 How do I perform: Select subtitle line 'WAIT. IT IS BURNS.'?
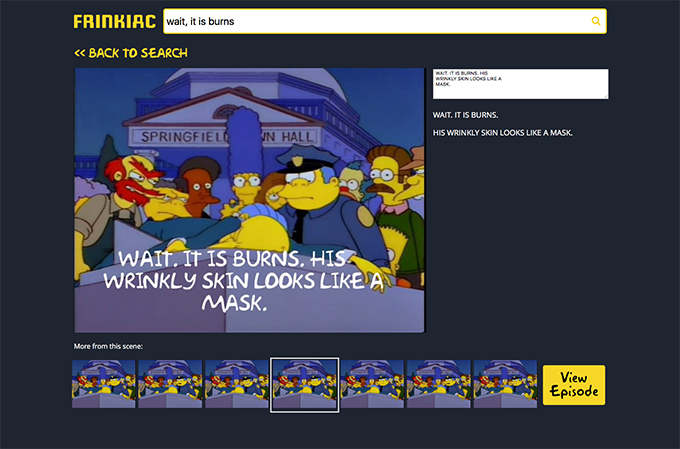point(465,115)
